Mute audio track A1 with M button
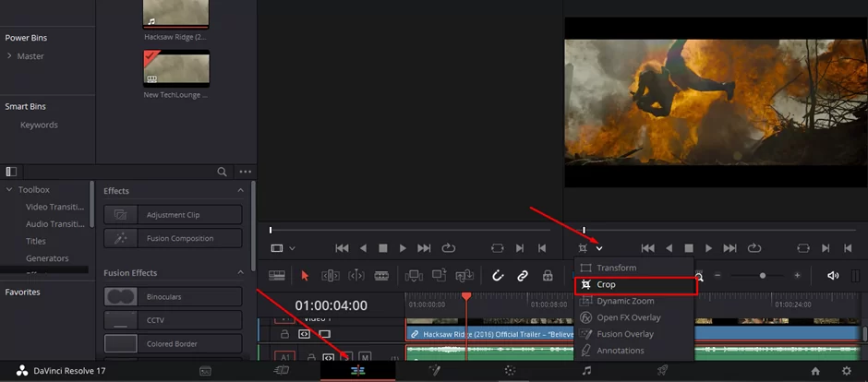The image size is (868, 382). [364, 356]
